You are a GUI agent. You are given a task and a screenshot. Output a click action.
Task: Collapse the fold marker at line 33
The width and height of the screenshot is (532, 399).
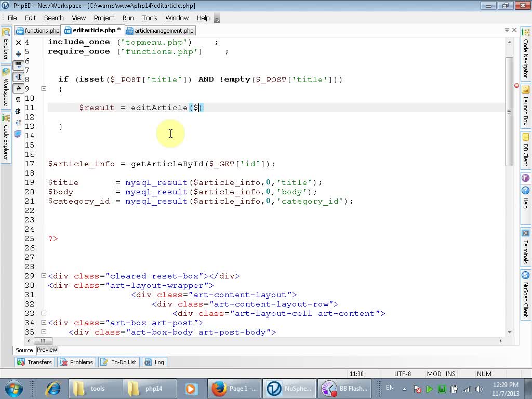click(x=44, y=313)
